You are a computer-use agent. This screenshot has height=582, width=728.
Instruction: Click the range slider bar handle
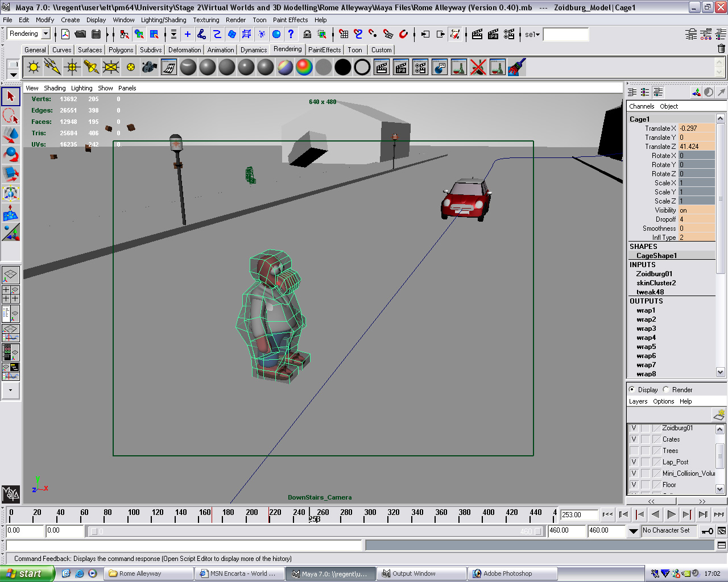[x=316, y=531]
